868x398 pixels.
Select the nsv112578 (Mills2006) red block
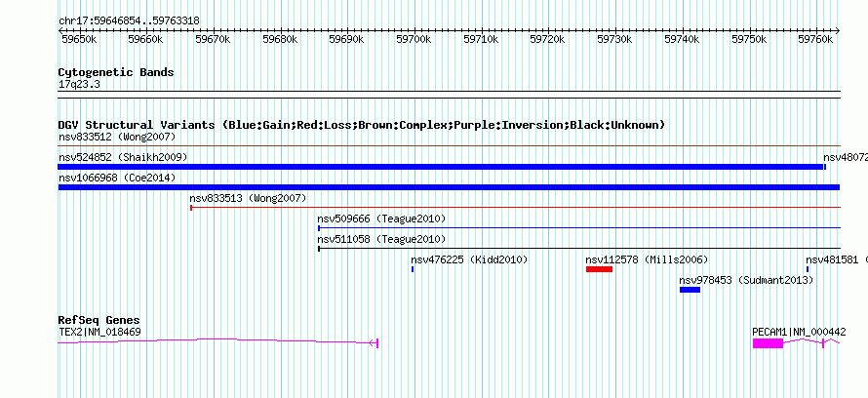tap(599, 269)
